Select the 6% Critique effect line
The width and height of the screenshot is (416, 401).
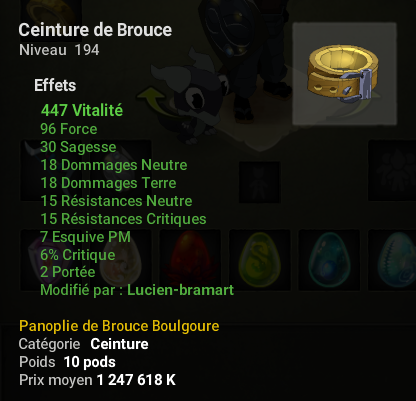tap(78, 255)
